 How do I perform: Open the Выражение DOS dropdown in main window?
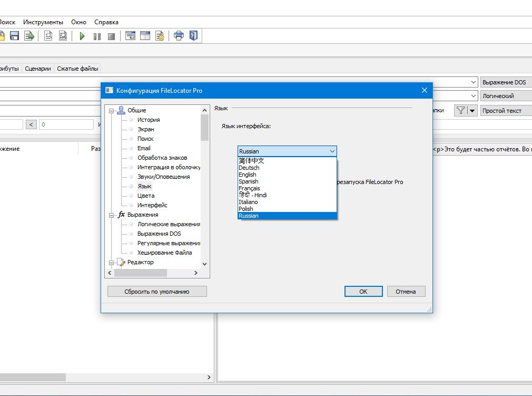pos(506,82)
